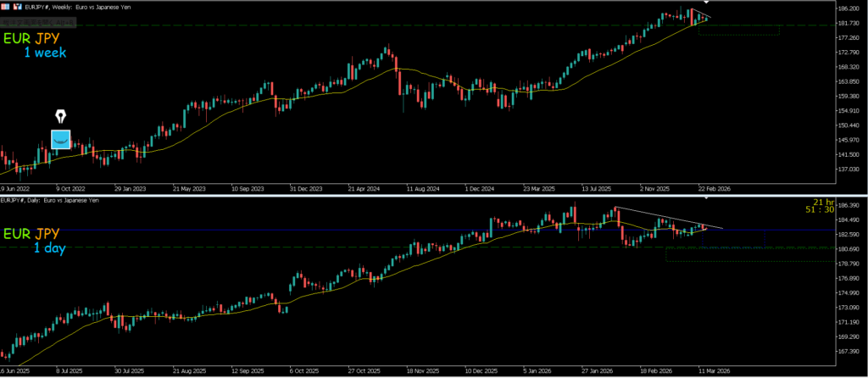Select the blue smiley square object on weekly chart

[60, 139]
